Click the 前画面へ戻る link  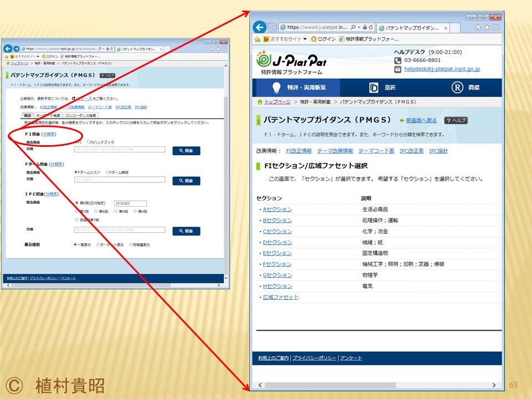click(421, 120)
